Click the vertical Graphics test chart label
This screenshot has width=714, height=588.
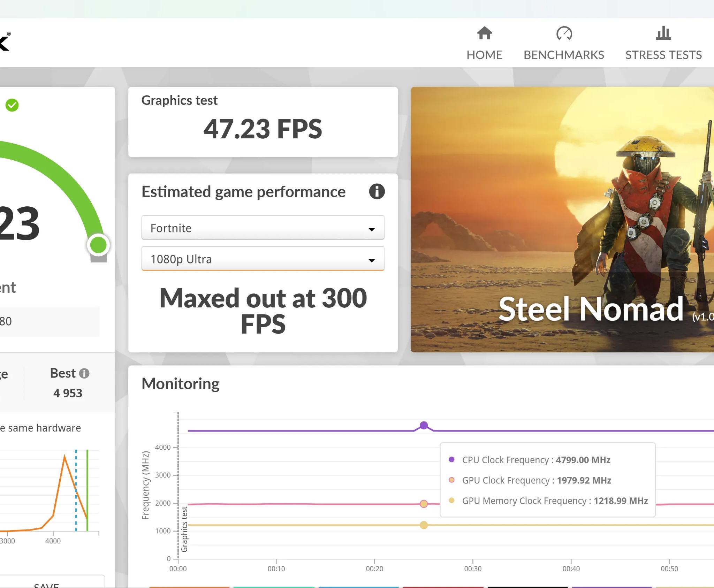[x=184, y=529]
